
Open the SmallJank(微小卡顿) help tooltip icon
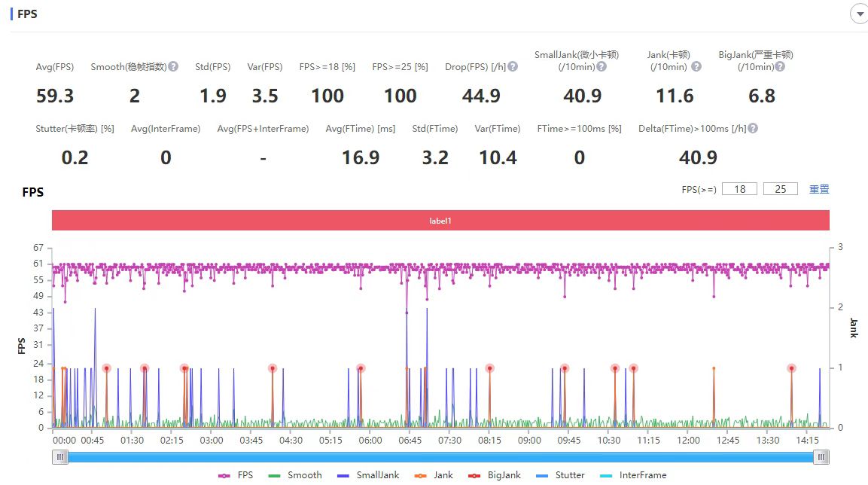[x=602, y=66]
